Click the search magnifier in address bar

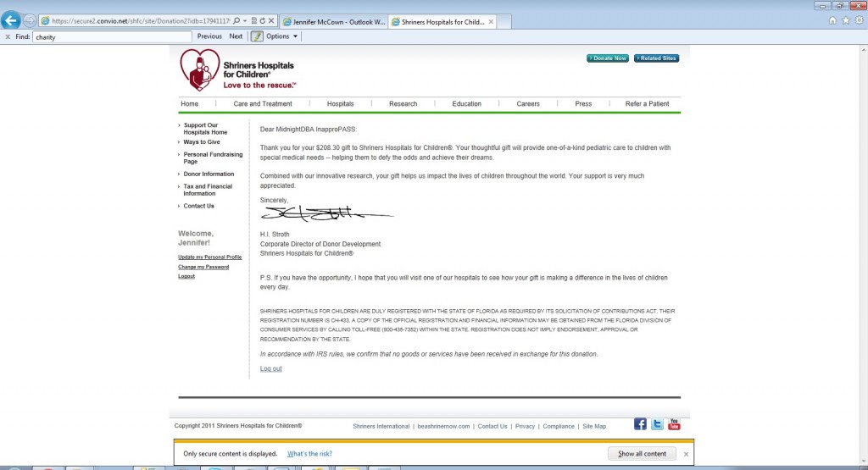(236, 21)
